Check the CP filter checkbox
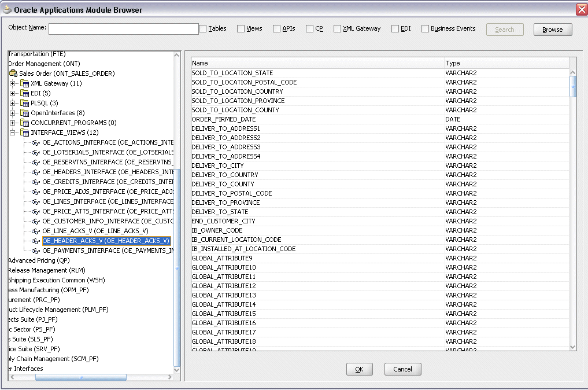 [x=310, y=28]
